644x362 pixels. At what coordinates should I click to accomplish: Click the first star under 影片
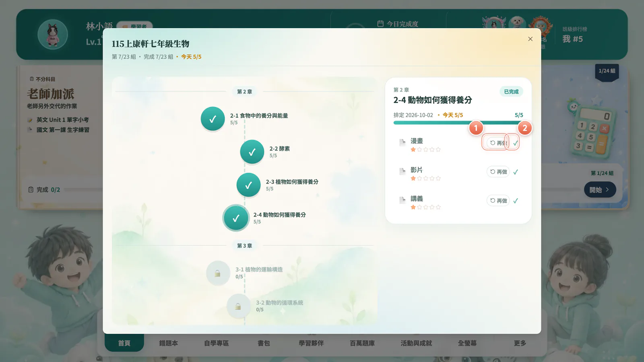coord(413,178)
